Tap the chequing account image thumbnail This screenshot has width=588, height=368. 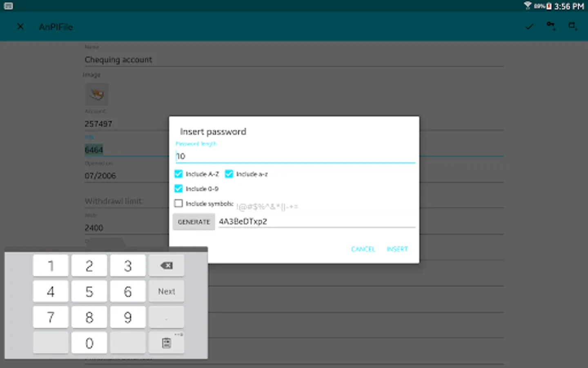coord(97,94)
